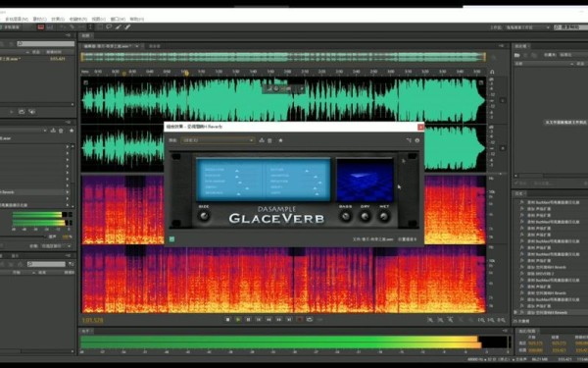
Task: Click the Play button in the transport bar
Action: tap(238, 320)
